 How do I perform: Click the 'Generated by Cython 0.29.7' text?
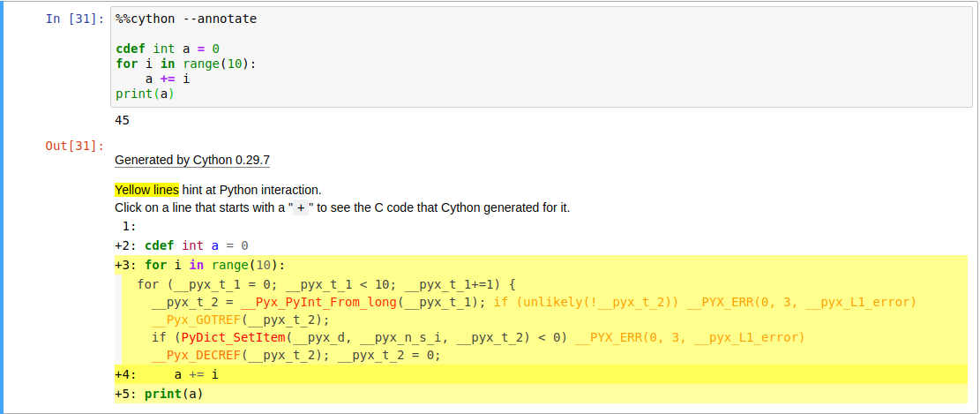[x=192, y=160]
